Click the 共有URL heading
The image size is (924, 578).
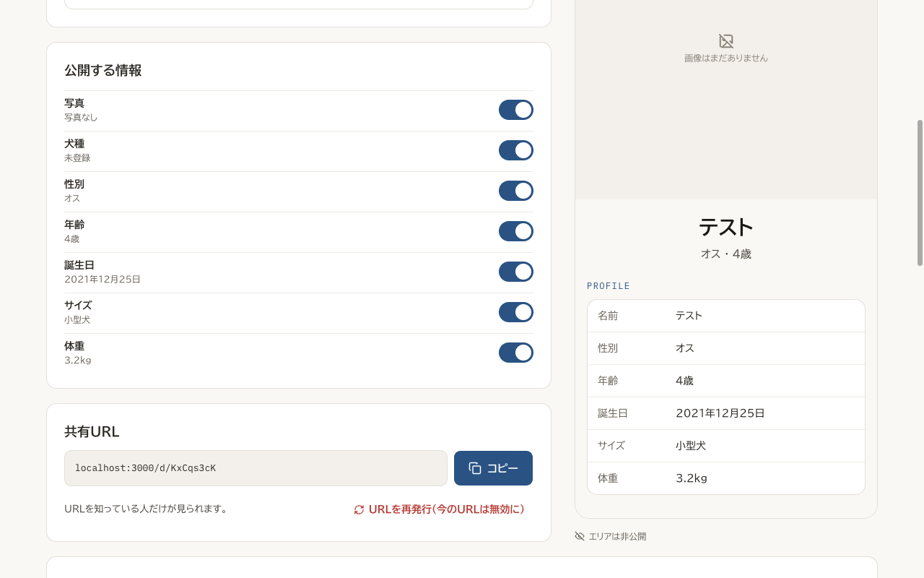[x=92, y=431]
